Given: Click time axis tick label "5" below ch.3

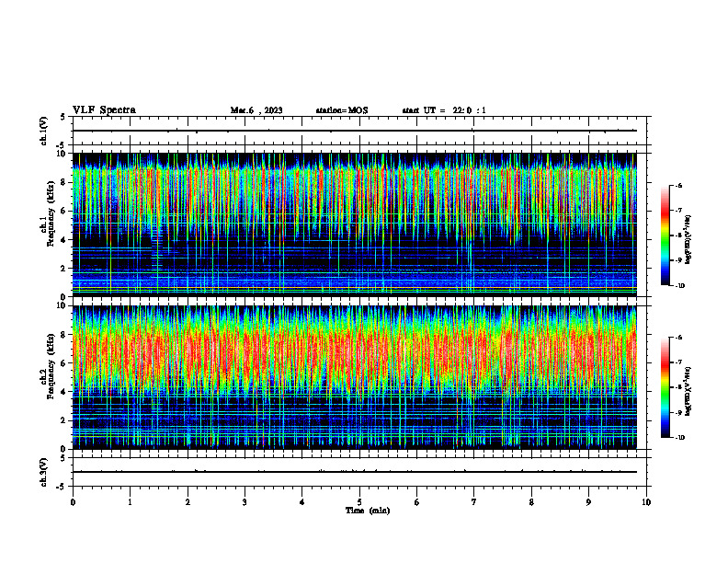Looking at the screenshot, I should coord(359,502).
